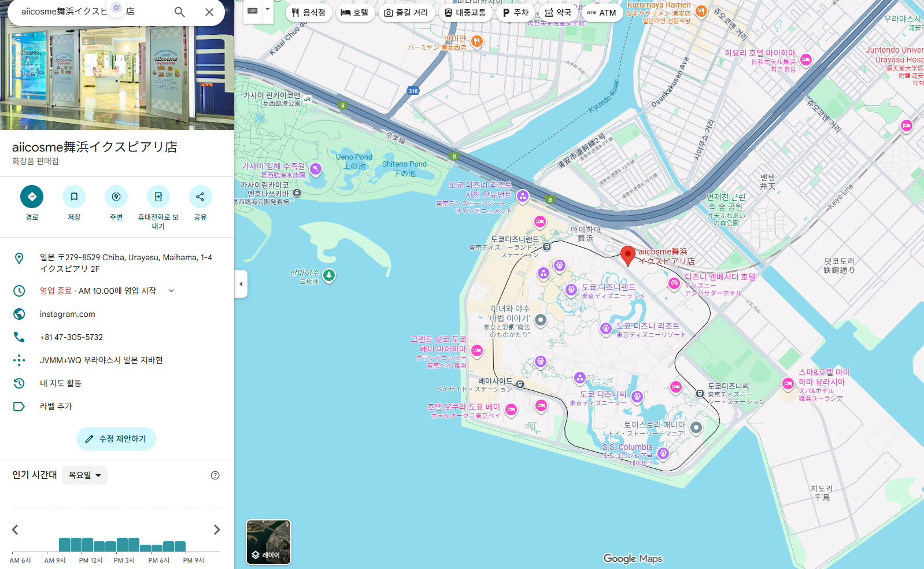This screenshot has height=569, width=924.
Task: Open nearby search with 주변 icon
Action: 116,197
